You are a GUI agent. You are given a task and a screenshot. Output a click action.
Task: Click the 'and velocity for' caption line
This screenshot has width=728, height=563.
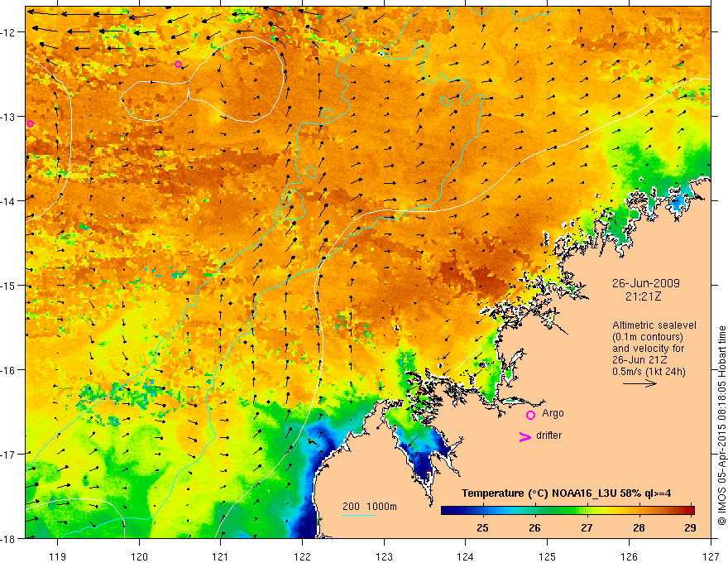tap(648, 349)
